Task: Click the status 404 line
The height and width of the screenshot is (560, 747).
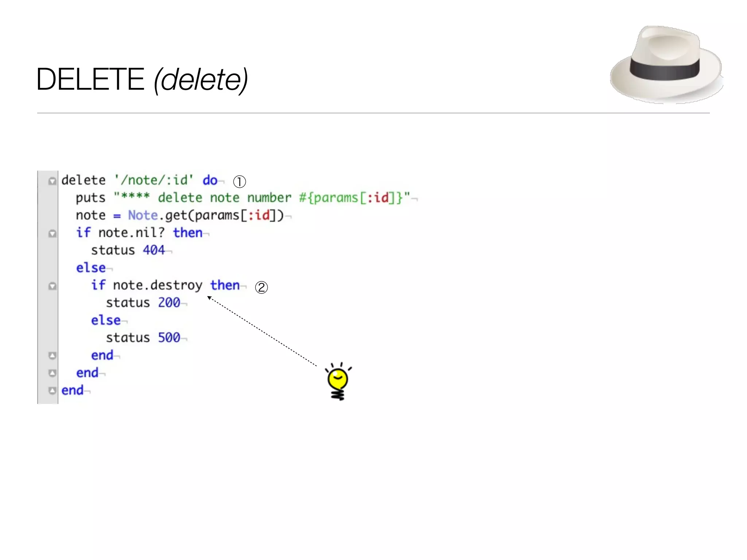Action: tap(128, 250)
